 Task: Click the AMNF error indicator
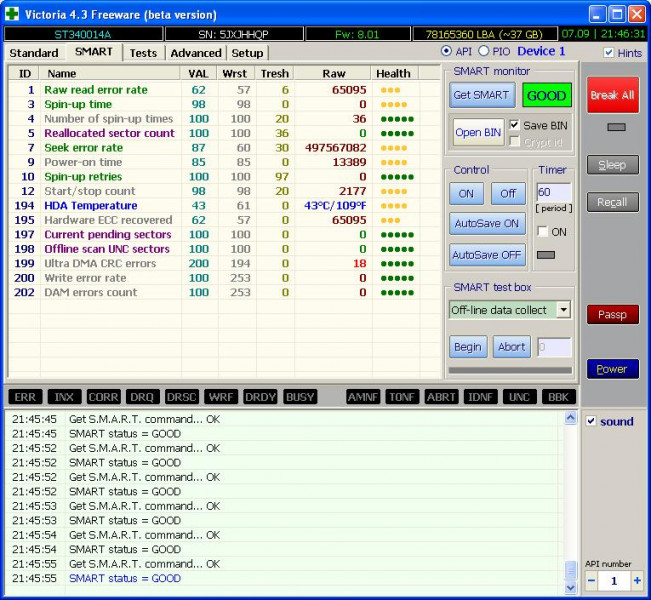coord(362,397)
